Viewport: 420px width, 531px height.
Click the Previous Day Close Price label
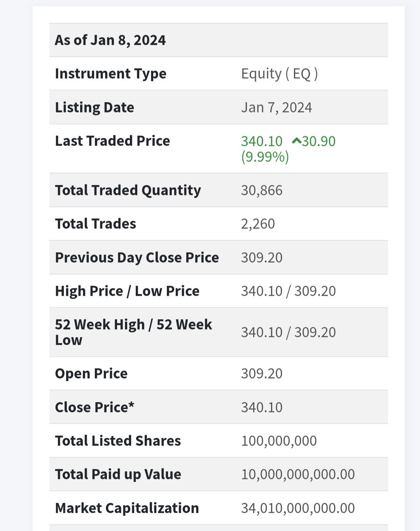coord(137,258)
